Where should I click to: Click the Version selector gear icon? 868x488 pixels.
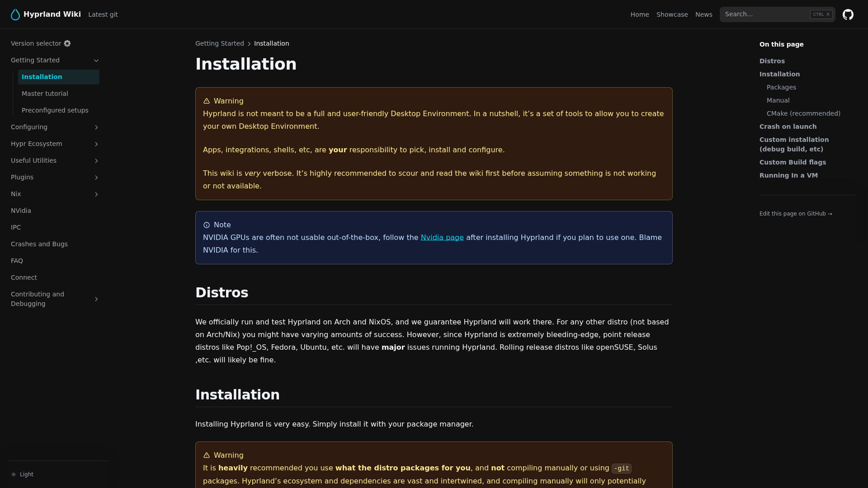point(67,43)
